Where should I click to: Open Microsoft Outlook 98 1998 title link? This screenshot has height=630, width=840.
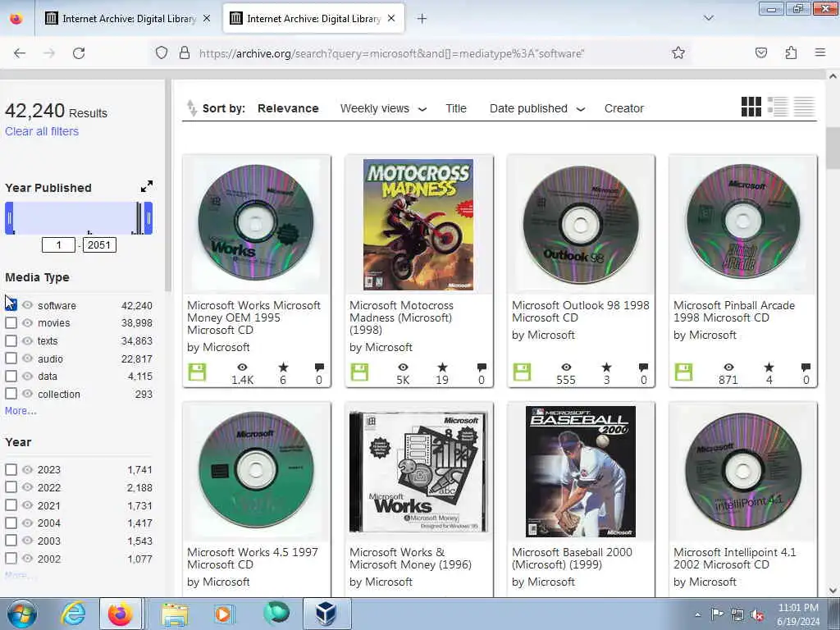coord(580,311)
